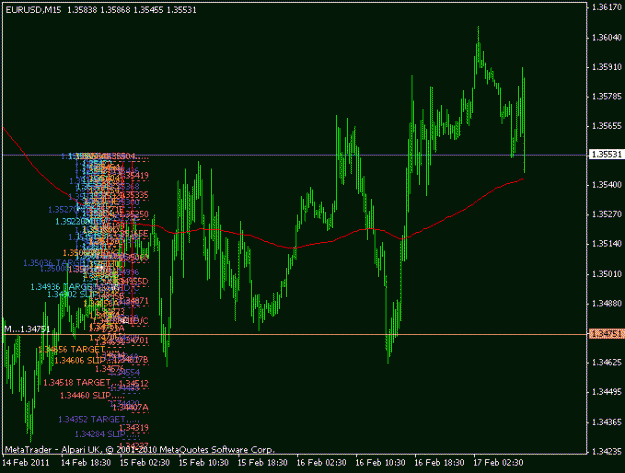This screenshot has width=625, height=473.
Task: Select the 1.34284 SLIP label
Action: [100, 434]
